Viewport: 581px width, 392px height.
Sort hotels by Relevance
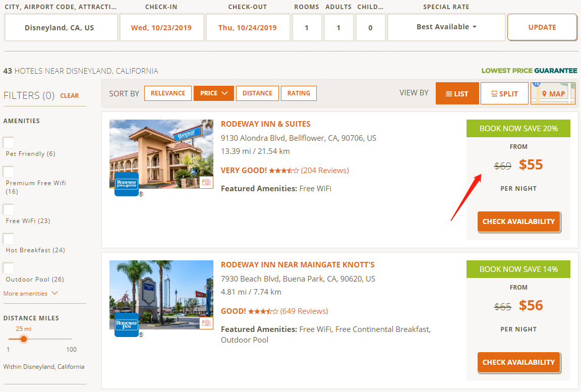168,93
